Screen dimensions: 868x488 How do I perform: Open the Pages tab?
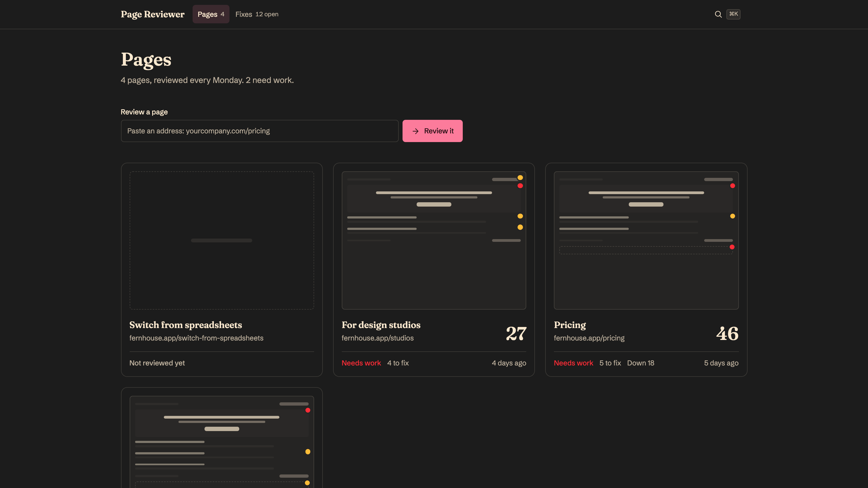[x=211, y=14]
